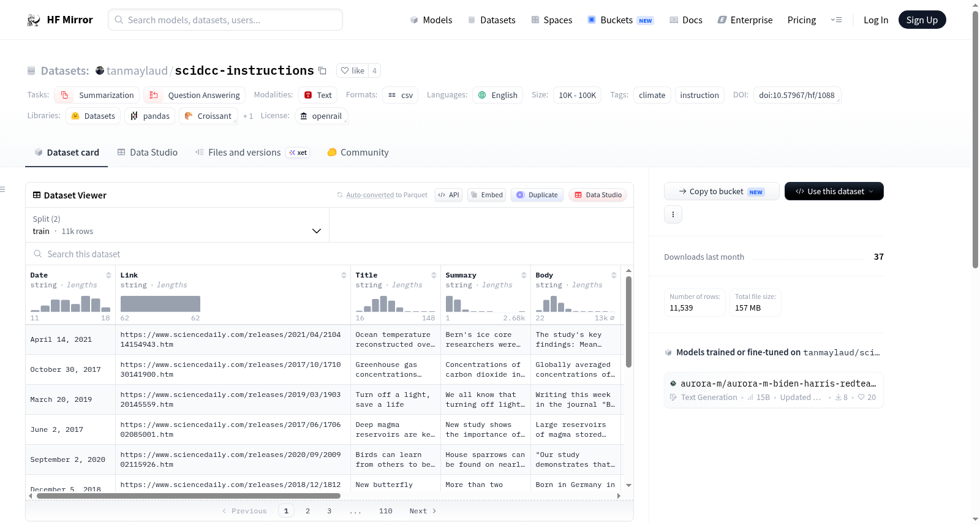
Task: Click the table's vertical scrollbar thumb
Action: (628, 322)
